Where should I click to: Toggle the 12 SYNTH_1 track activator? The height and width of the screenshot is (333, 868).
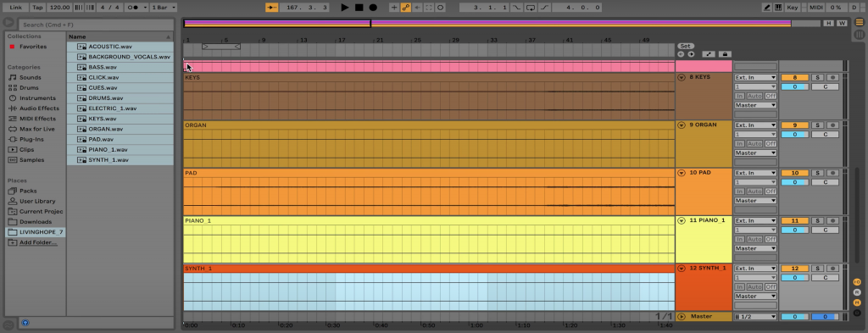coord(795,269)
